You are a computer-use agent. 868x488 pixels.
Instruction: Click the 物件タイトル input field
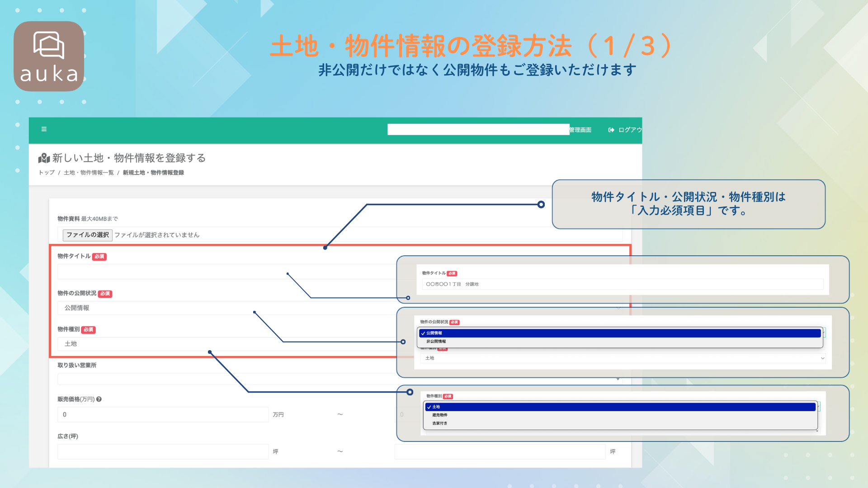click(226, 272)
